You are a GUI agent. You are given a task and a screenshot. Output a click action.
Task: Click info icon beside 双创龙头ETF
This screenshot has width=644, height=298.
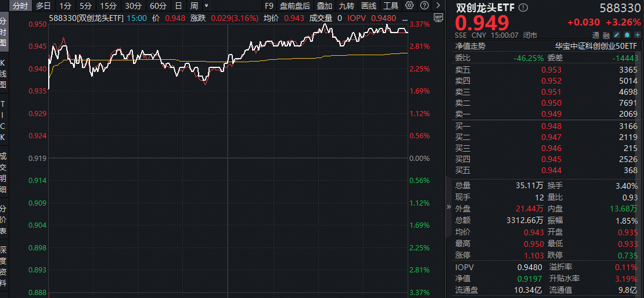[524, 8]
